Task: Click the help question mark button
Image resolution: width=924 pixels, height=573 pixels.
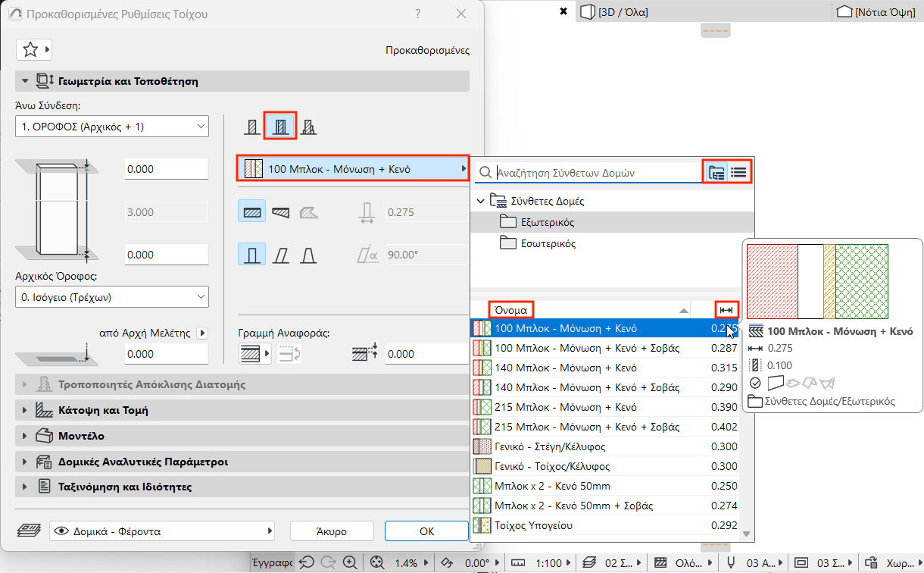Action: tap(419, 14)
